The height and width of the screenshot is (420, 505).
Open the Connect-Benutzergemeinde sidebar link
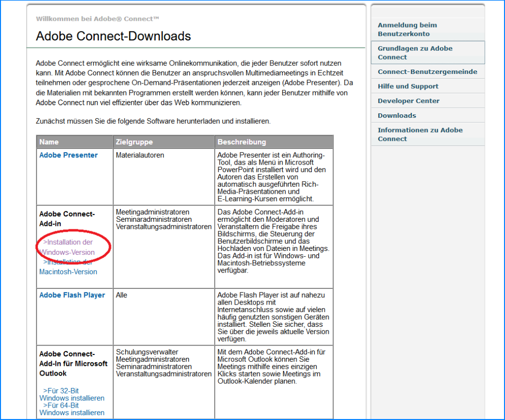pyautogui.click(x=427, y=72)
